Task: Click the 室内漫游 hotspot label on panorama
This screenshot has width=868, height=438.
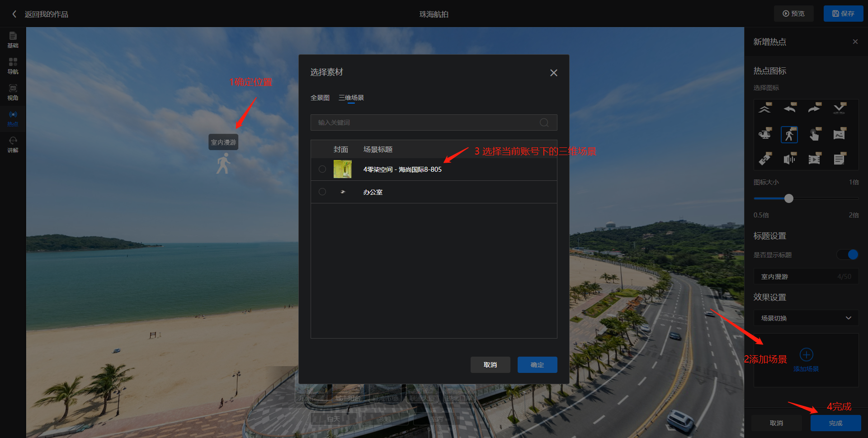Action: tap(223, 142)
